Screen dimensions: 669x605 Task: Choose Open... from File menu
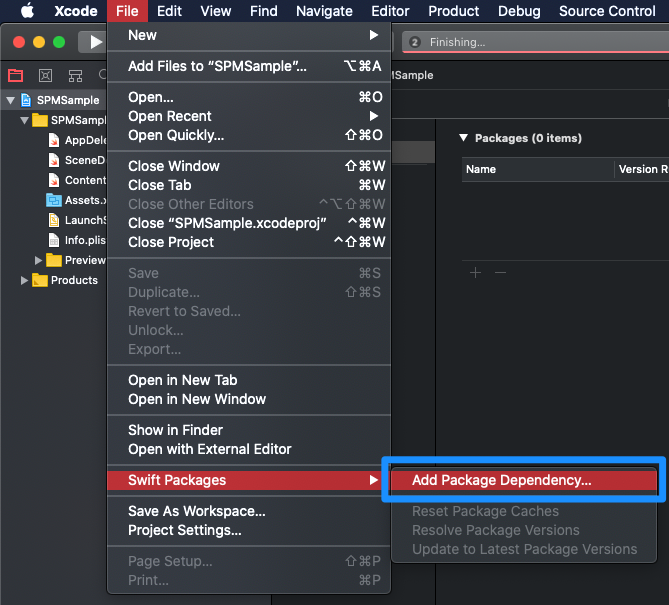tap(249, 97)
